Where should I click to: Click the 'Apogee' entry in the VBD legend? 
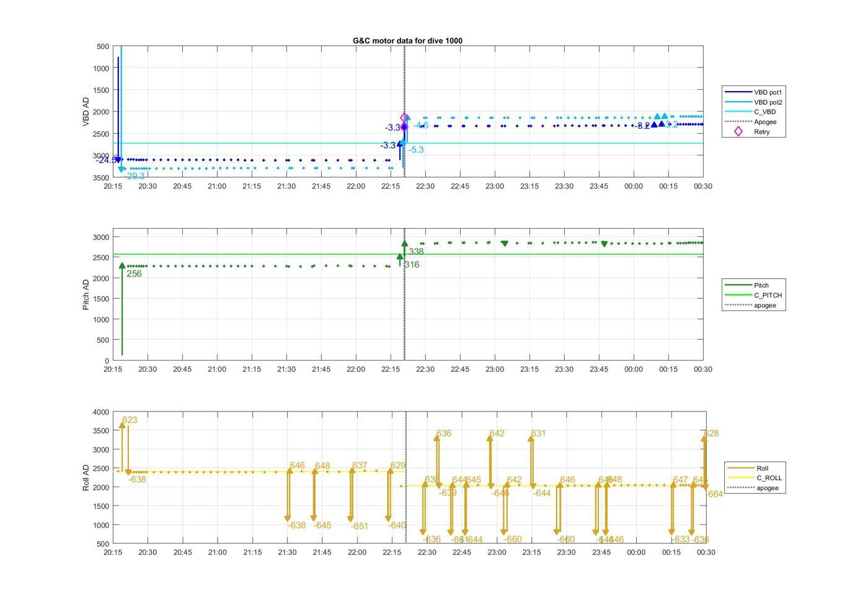point(751,122)
